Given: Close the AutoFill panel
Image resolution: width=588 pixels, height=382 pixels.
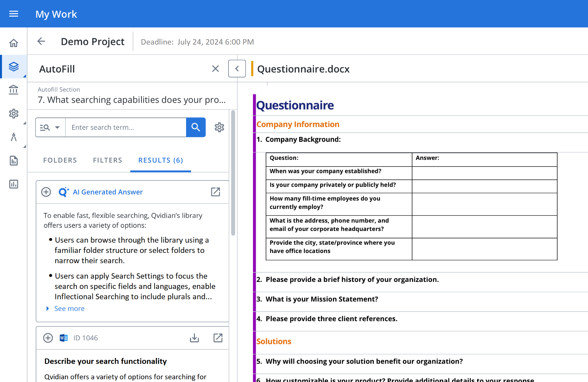Looking at the screenshot, I should coord(215,69).
